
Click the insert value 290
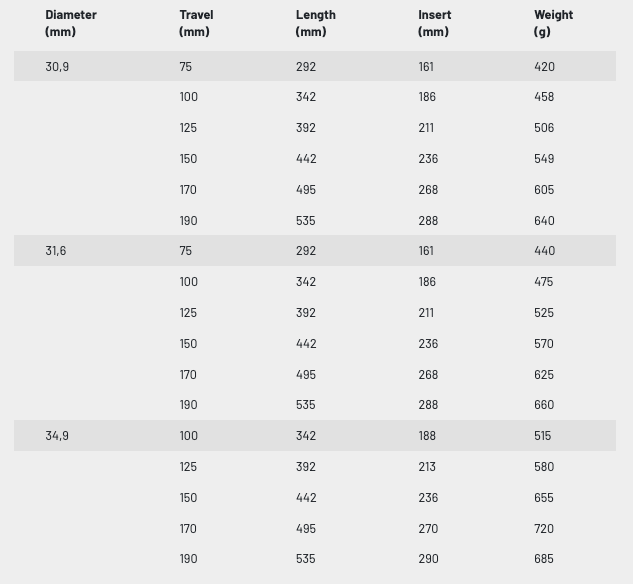coord(428,559)
